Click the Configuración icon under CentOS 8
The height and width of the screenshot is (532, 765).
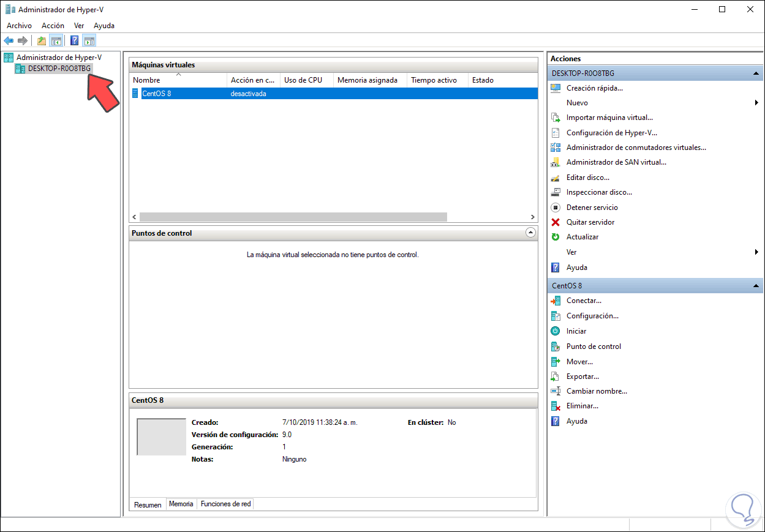click(x=556, y=316)
